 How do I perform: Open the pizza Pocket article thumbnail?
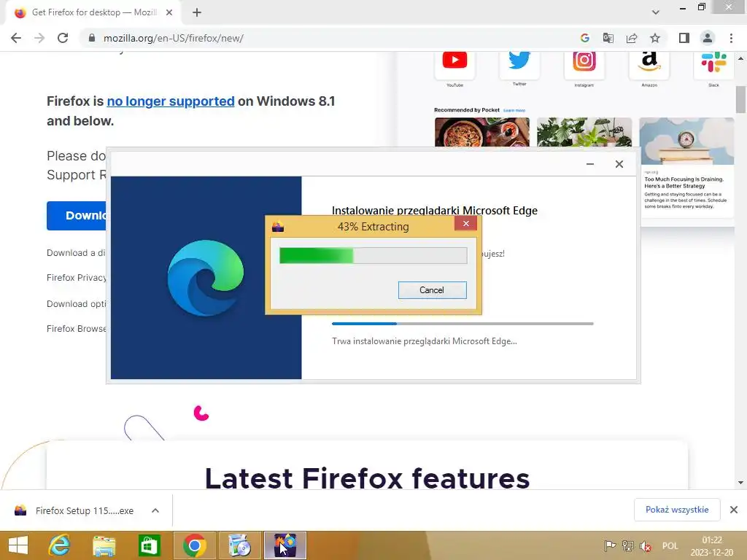[482, 133]
